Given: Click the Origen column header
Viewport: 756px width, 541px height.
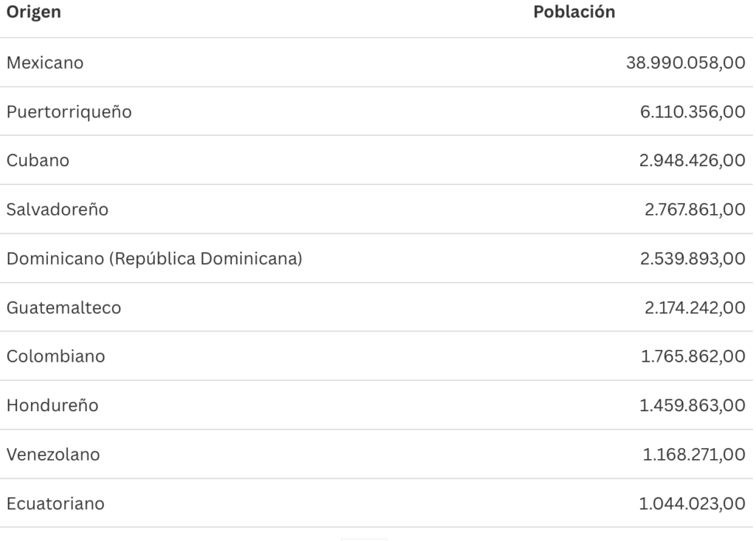Looking at the screenshot, I should coord(33,13).
